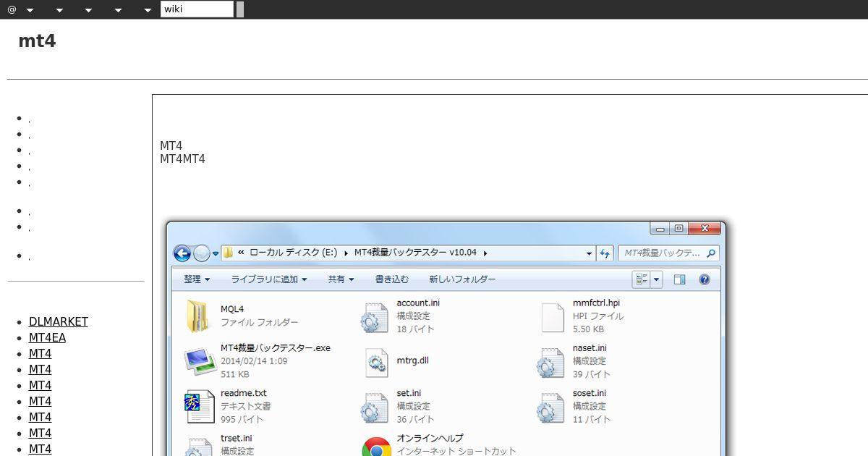Expand the ライブラリに追加 dropdown
868x456 pixels.
pos(268,279)
